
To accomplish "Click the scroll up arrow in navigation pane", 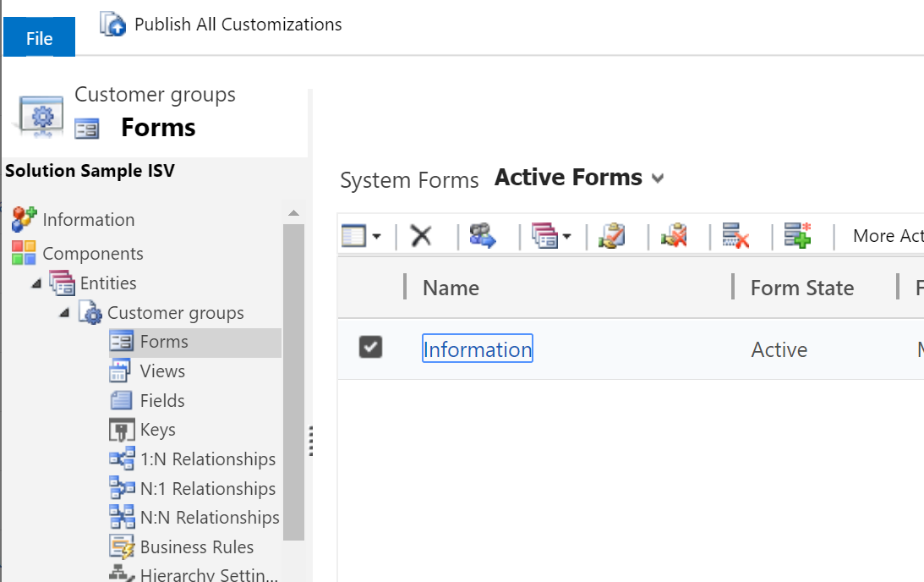I will (x=293, y=213).
